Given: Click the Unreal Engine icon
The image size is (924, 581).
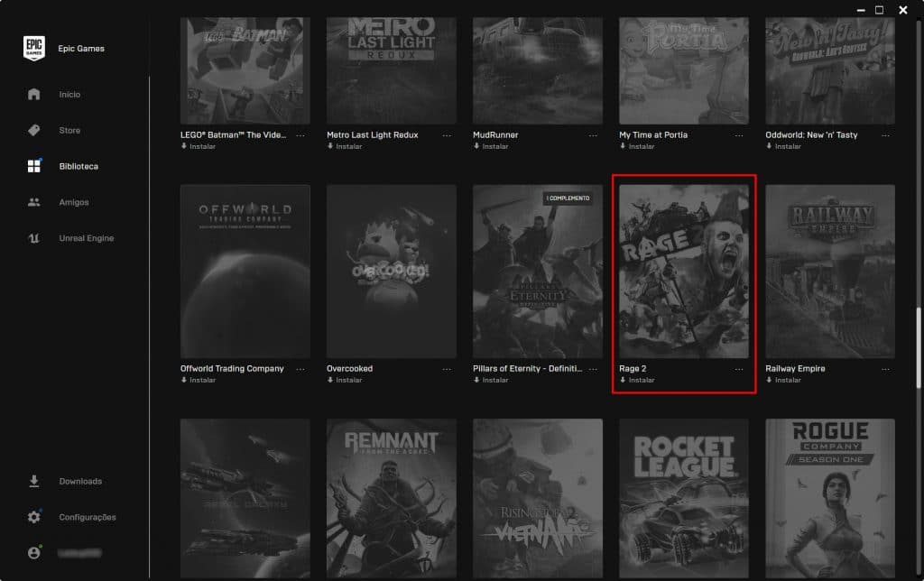Looking at the screenshot, I should pos(34,238).
